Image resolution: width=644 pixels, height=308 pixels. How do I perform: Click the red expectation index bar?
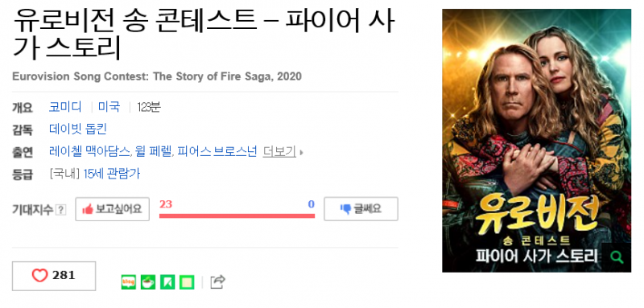(237, 216)
